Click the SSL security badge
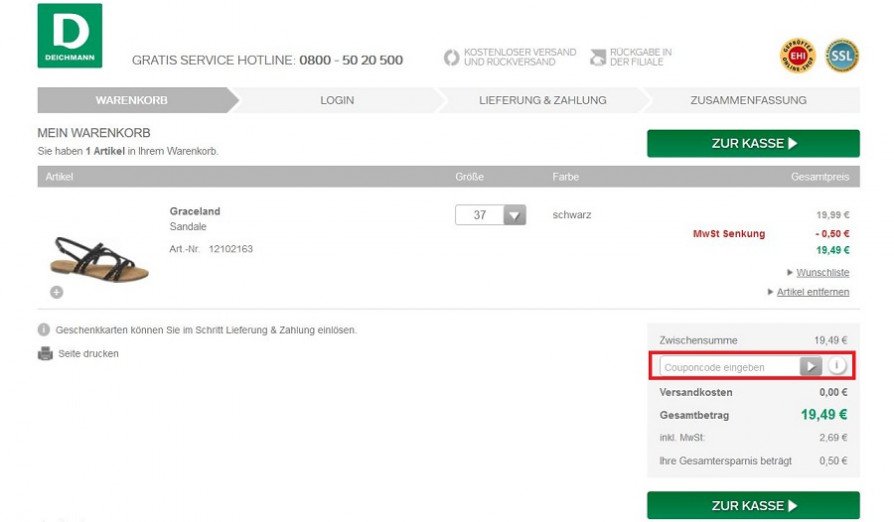Viewport: 894px width, 522px height. [842, 56]
